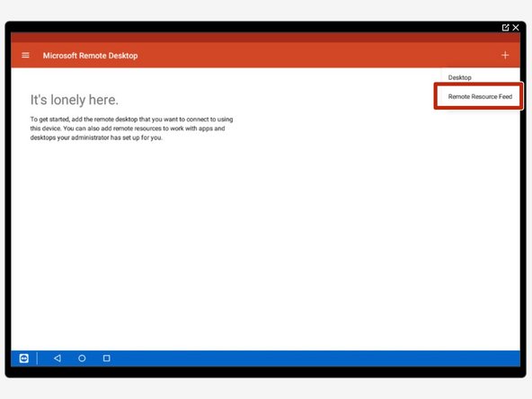Click the Microsoft Remote Desktop title
The width and height of the screenshot is (532, 399).
tap(90, 56)
